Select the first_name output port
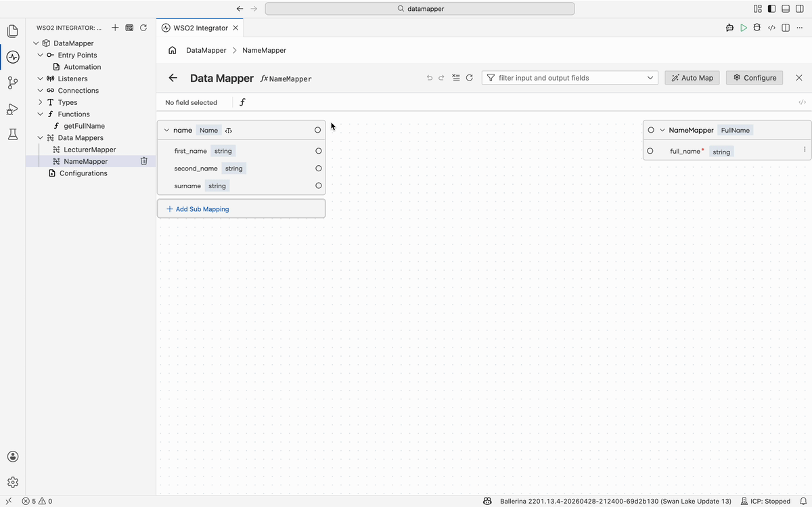The height and width of the screenshot is (507, 812). (x=318, y=151)
